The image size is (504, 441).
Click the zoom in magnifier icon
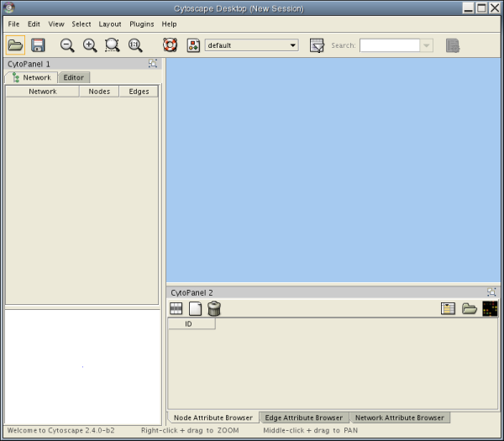(90, 45)
